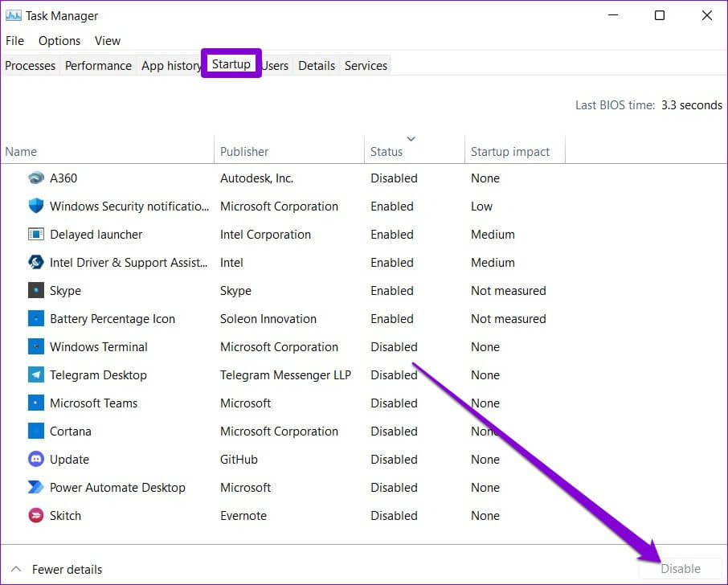Select the Delayed launcher name
This screenshot has width=728, height=585.
96,235
